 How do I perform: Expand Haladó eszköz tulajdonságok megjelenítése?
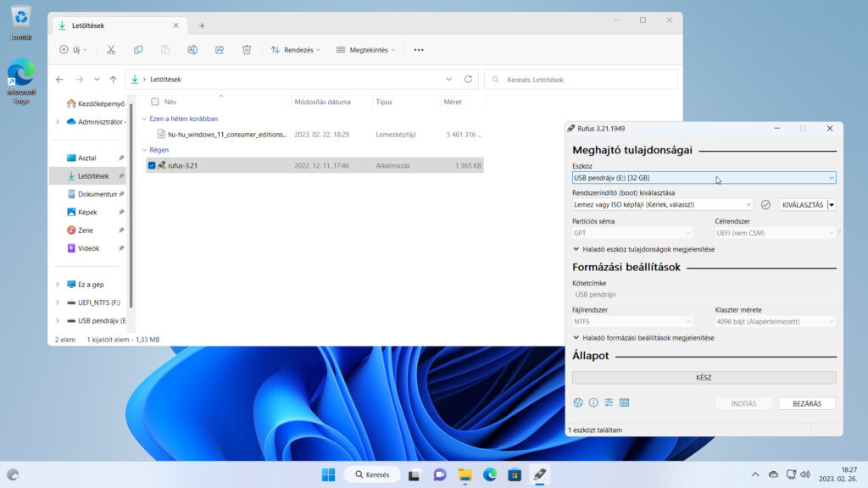[x=644, y=250]
